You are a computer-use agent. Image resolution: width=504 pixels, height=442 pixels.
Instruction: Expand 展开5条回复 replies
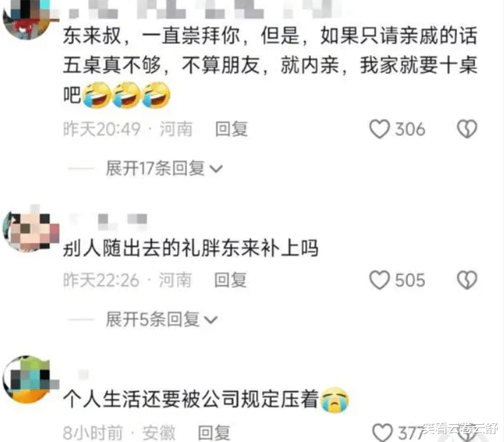click(162, 319)
